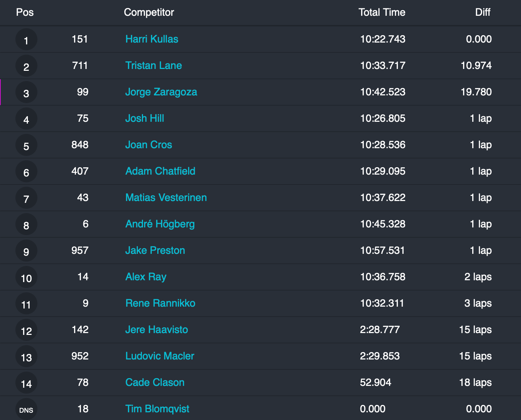Click the position 1 circle badge
Image resolution: width=521 pixels, height=420 pixels.
coord(26,40)
